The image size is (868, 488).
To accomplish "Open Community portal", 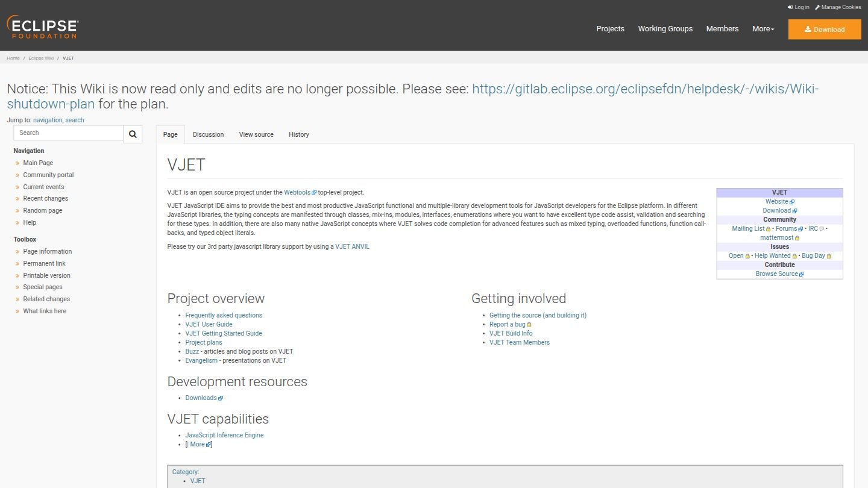I will pyautogui.click(x=48, y=175).
